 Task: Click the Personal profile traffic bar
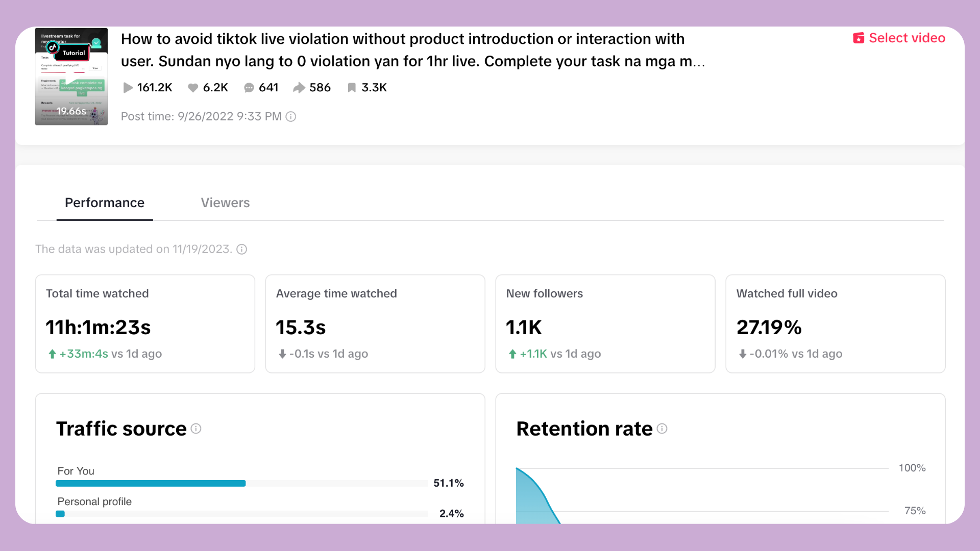pos(61,514)
